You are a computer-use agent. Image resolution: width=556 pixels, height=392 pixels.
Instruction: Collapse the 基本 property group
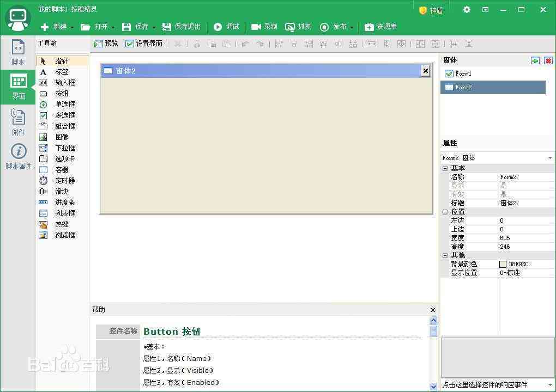pos(445,168)
